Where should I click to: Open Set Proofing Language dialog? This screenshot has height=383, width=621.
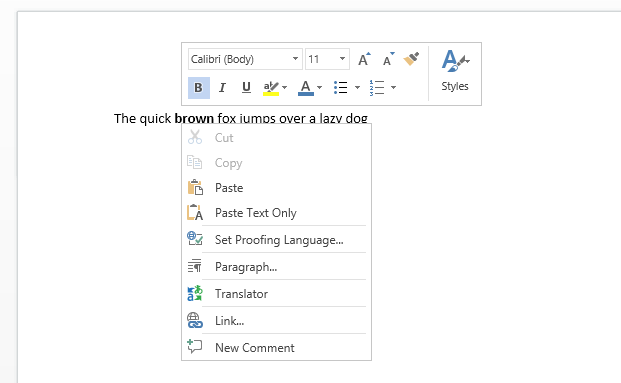(x=276, y=240)
